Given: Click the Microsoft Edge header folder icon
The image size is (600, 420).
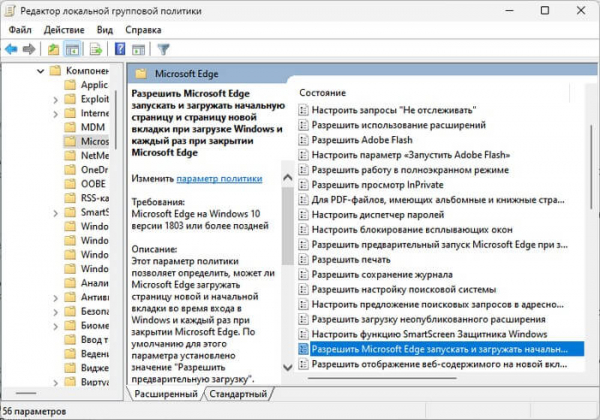Looking at the screenshot, I should point(141,73).
